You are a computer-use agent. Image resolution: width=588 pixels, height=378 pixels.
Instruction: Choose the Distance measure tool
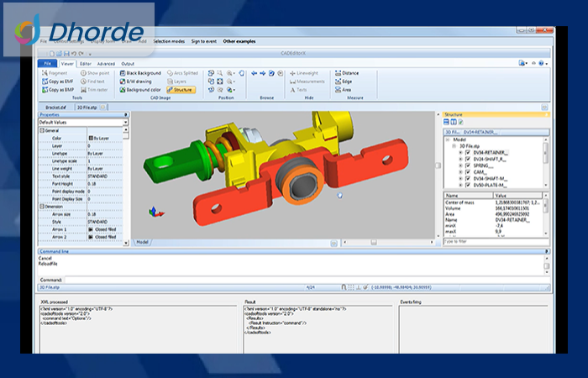click(338, 73)
